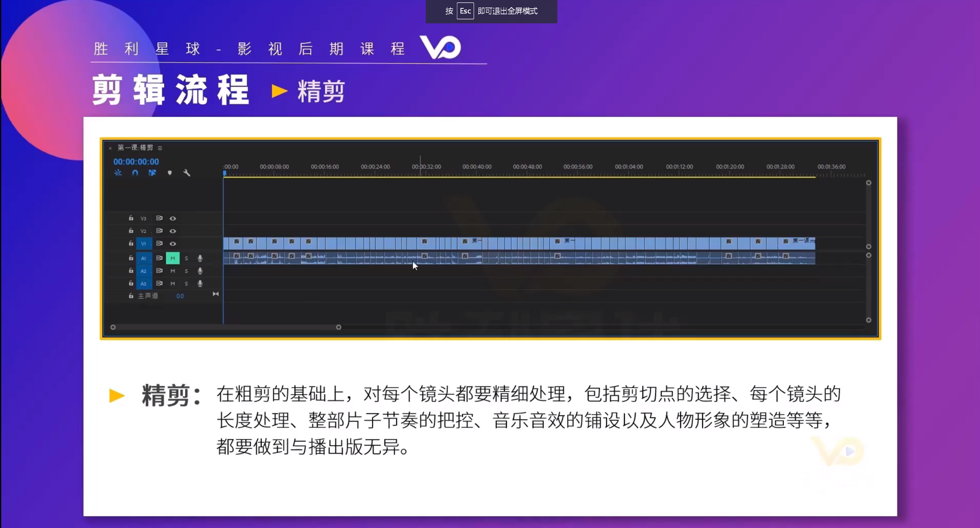980x528 pixels.
Task: Click the nest sequence insert icon
Action: tap(118, 173)
